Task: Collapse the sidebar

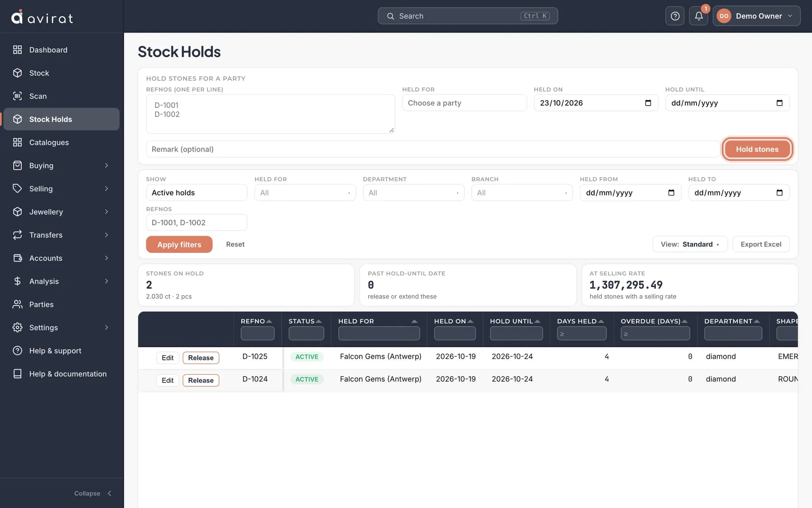Action: [x=93, y=493]
